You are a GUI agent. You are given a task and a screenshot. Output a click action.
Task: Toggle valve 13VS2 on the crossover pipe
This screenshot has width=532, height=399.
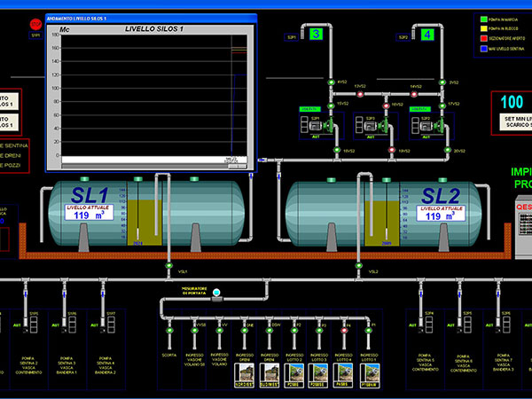[360, 93]
